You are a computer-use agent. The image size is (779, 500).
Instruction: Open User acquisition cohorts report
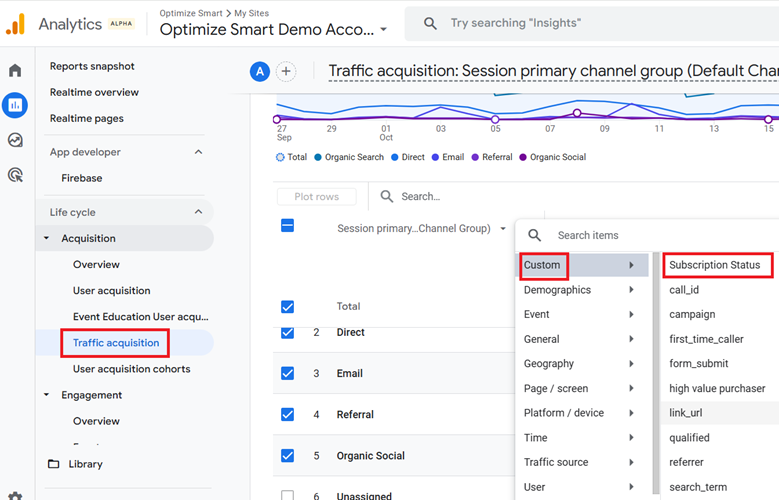132,369
